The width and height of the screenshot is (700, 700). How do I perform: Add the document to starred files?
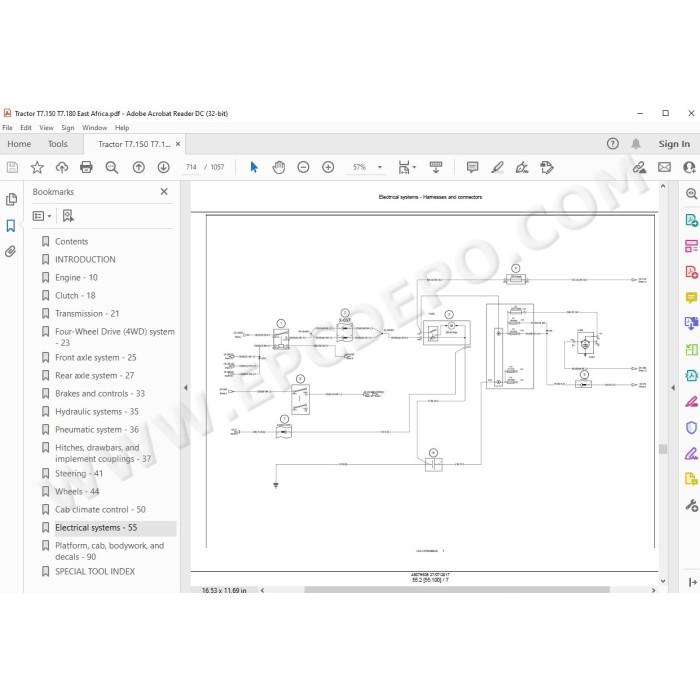point(37,167)
